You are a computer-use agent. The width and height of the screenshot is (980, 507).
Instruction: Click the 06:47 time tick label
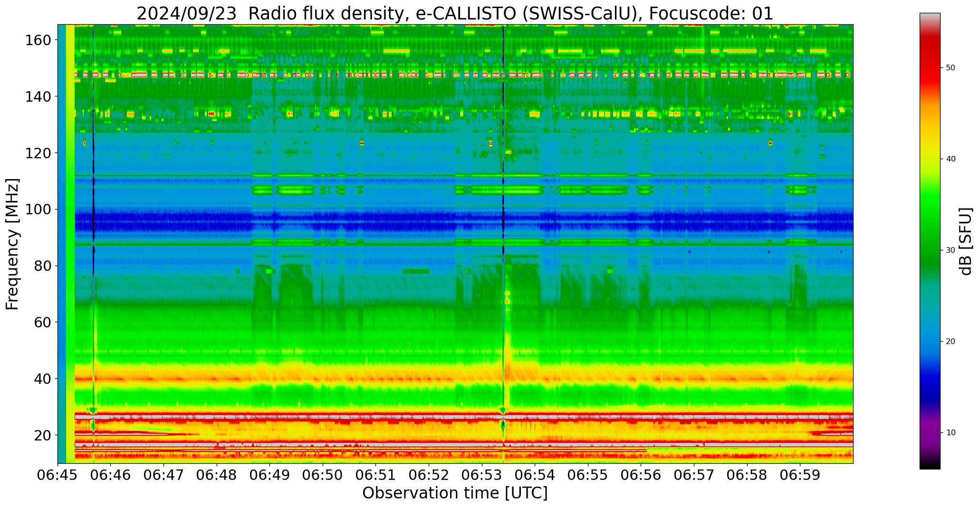tap(164, 475)
